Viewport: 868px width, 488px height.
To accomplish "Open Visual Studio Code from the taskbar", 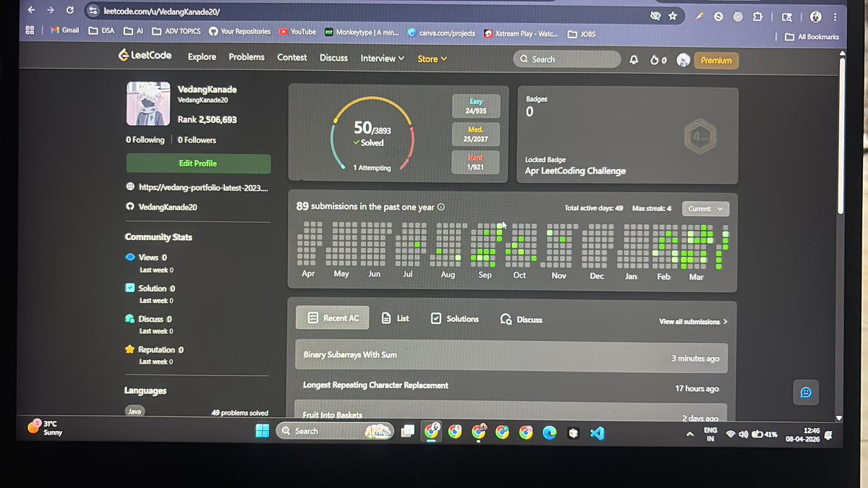I will coord(597,433).
